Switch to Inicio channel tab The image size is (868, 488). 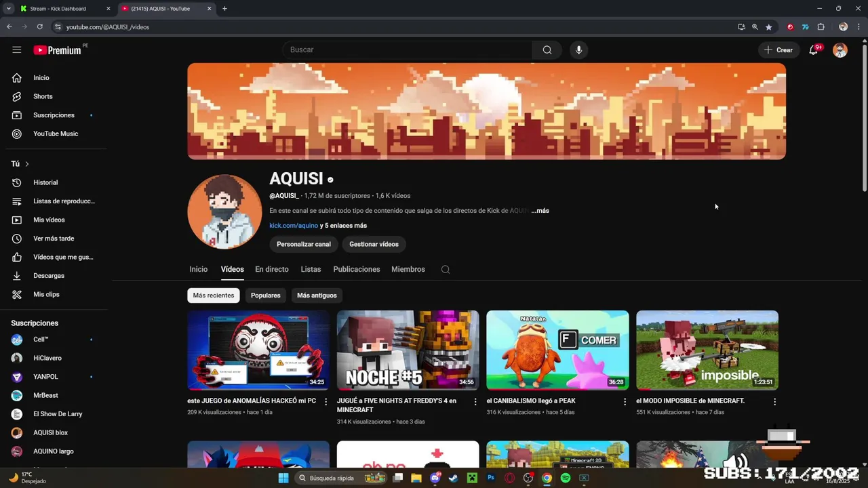199,269
